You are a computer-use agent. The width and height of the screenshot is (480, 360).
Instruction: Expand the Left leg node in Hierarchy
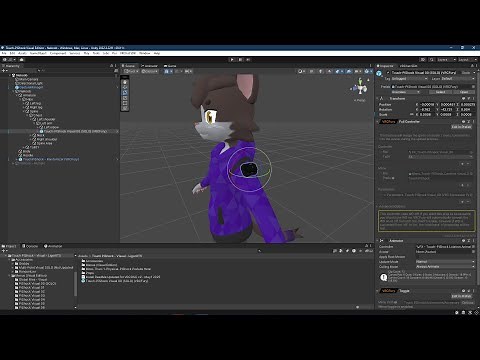pyautogui.click(x=24, y=103)
